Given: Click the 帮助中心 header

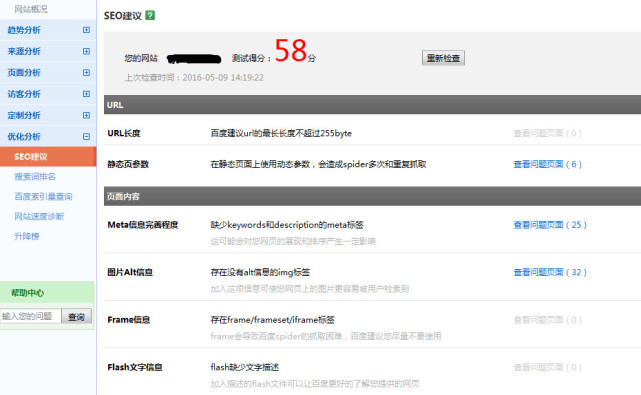Looking at the screenshot, I should 47,292.
